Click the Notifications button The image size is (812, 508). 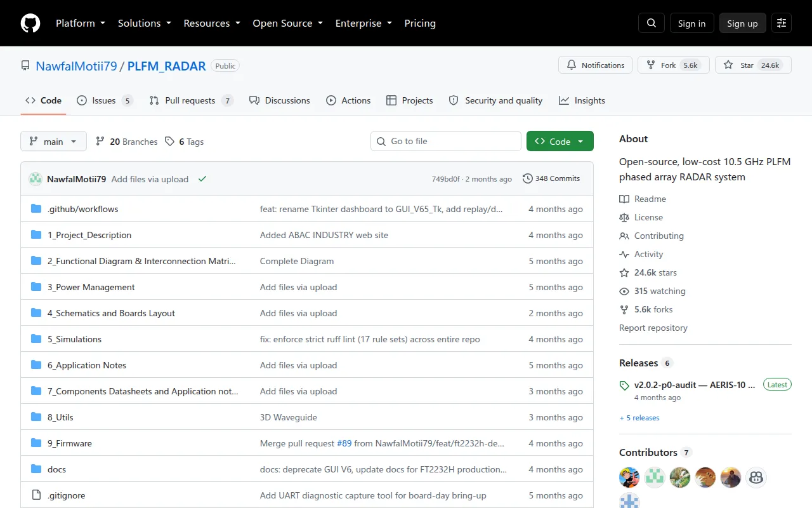pos(596,65)
